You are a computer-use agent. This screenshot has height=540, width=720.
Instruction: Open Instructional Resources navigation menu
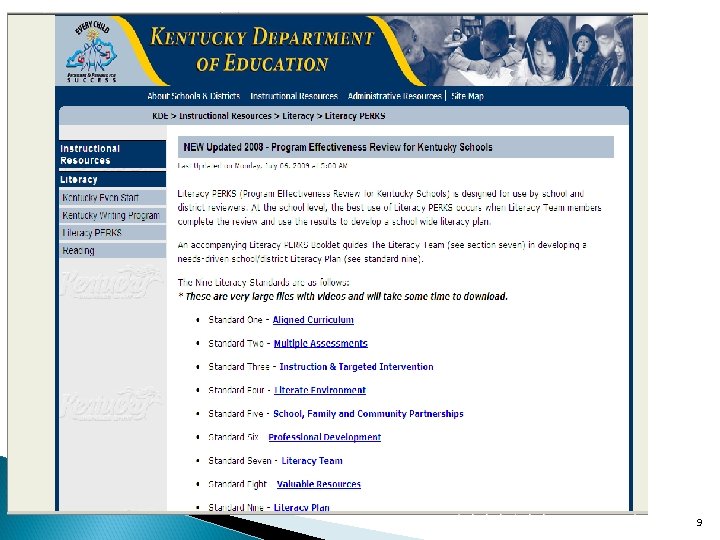tap(294, 96)
